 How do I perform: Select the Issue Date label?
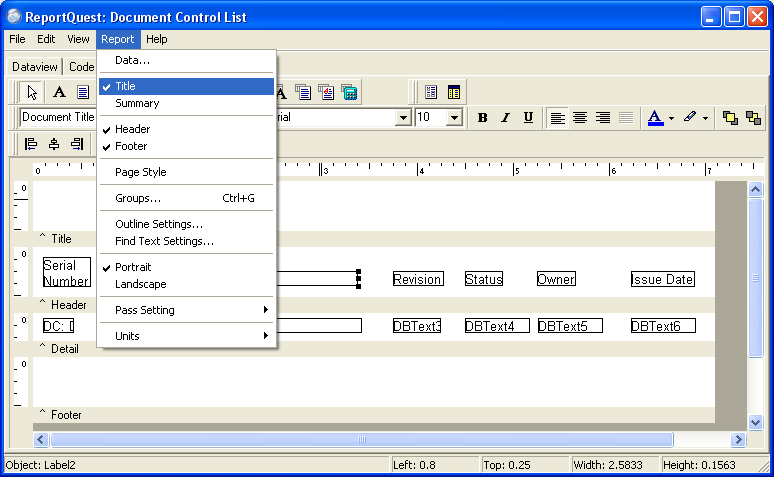(x=663, y=279)
